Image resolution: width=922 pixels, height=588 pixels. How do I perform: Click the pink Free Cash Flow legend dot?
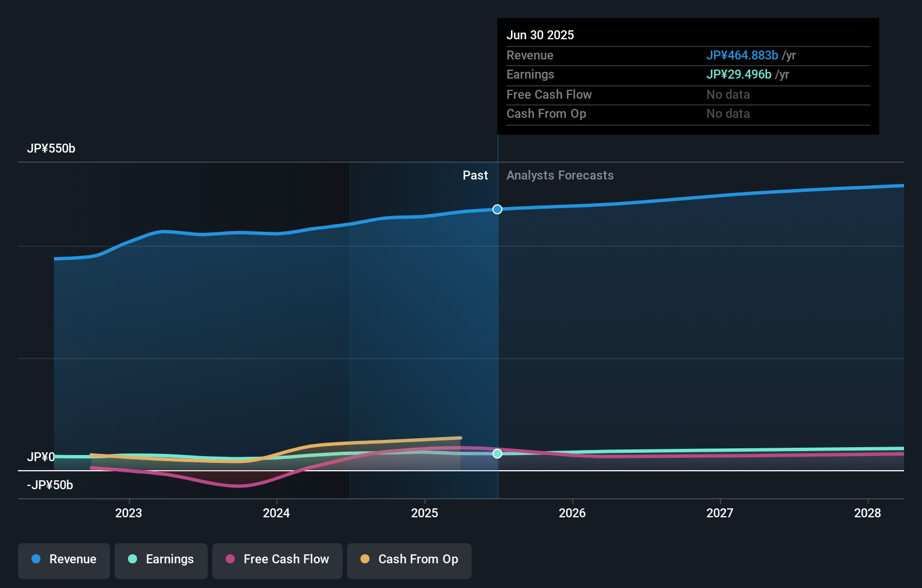[x=230, y=559]
